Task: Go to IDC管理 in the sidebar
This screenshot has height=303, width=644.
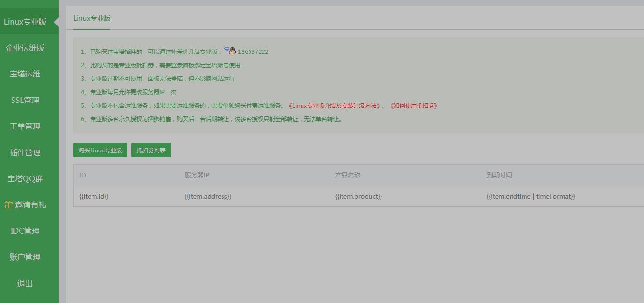Action: 25,231
